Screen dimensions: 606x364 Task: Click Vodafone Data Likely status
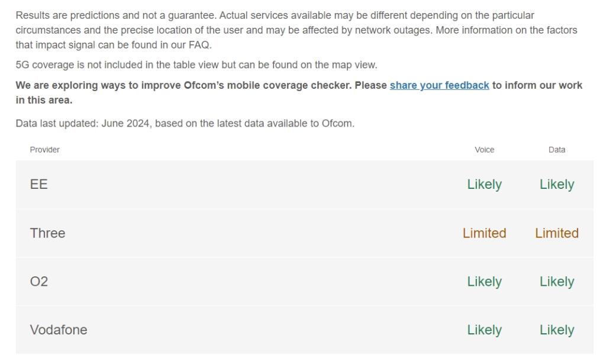(556, 330)
